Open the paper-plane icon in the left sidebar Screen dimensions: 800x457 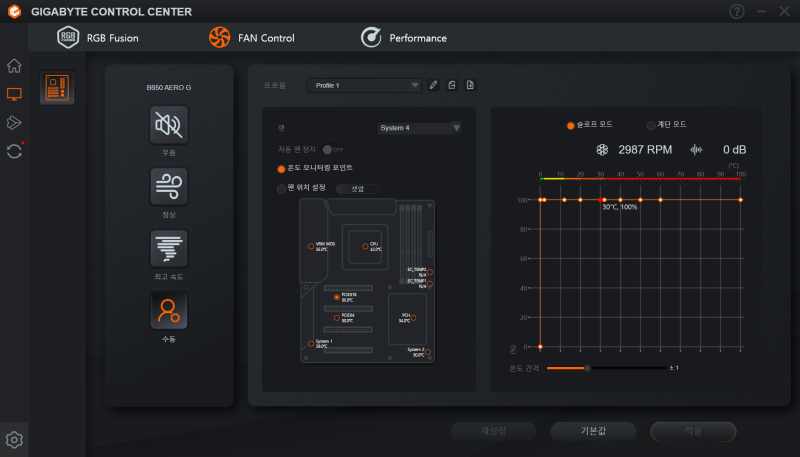(x=14, y=122)
